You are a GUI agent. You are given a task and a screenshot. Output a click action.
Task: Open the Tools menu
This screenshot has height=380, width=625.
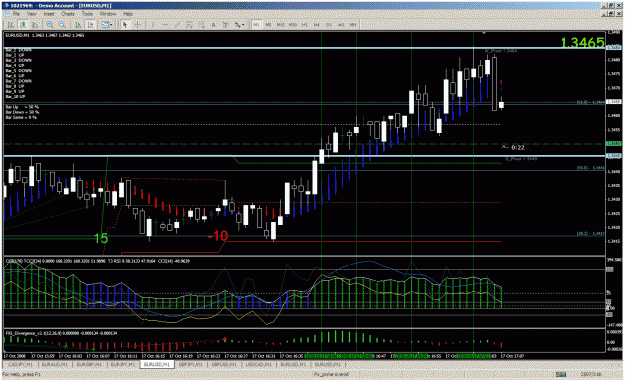coord(87,14)
